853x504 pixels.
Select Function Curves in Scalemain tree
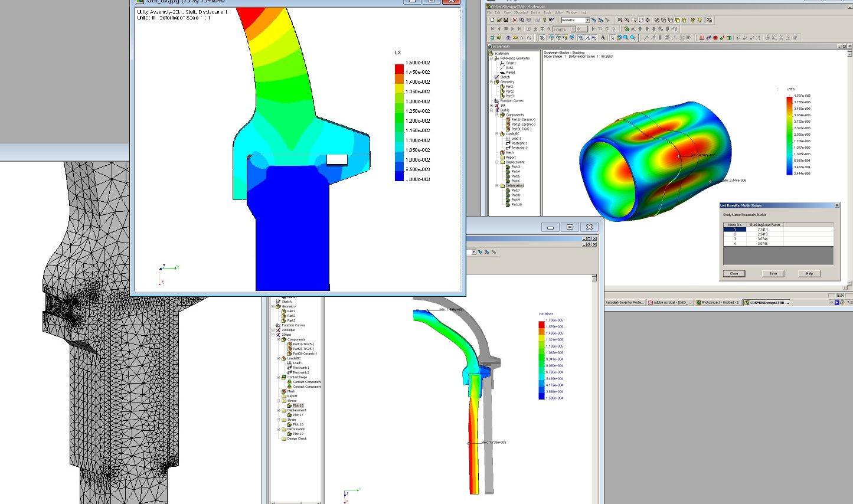(512, 100)
